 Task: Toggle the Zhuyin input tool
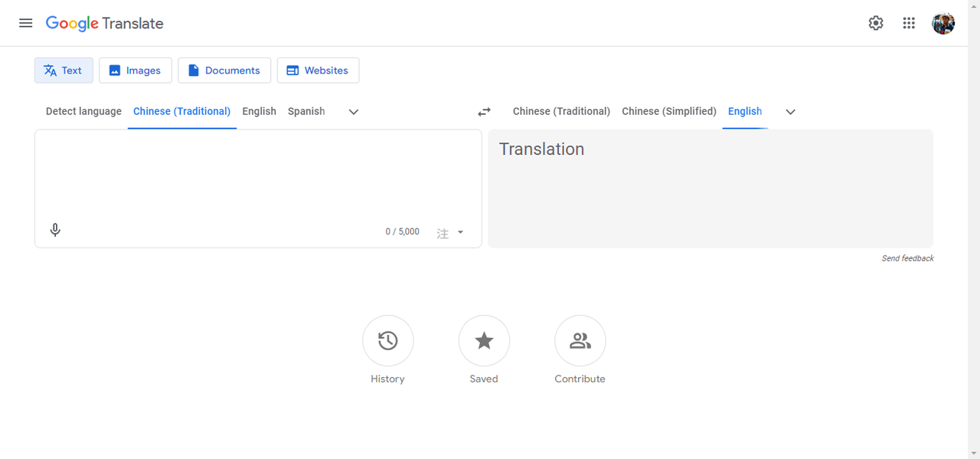click(443, 233)
